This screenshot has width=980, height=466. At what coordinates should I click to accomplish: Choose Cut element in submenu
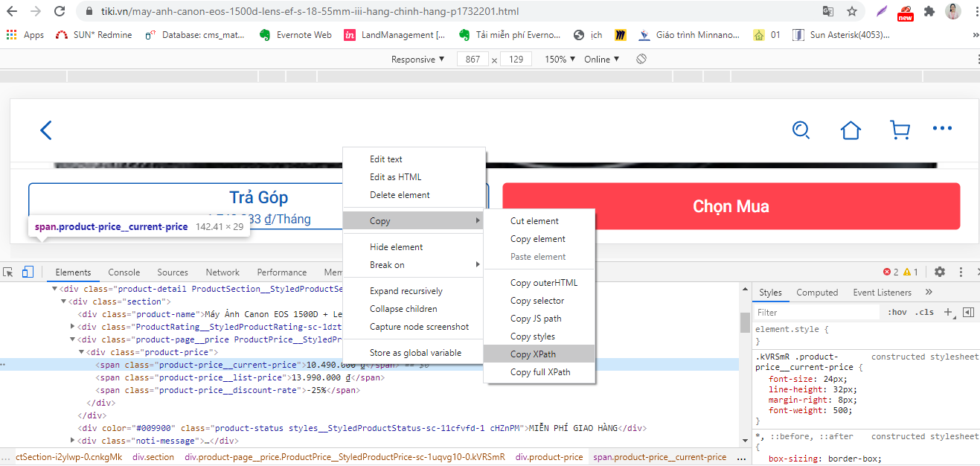click(539, 221)
